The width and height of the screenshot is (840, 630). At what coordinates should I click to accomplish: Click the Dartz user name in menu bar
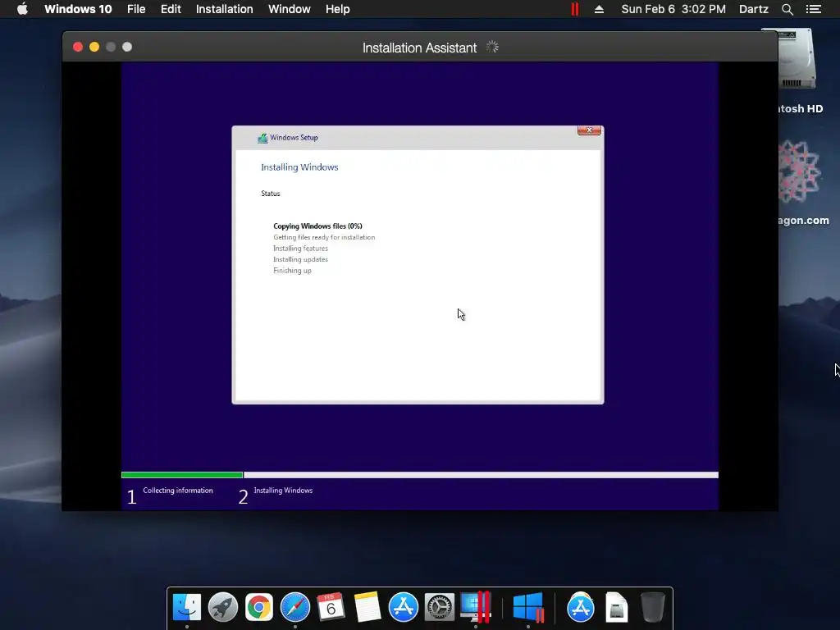(753, 9)
